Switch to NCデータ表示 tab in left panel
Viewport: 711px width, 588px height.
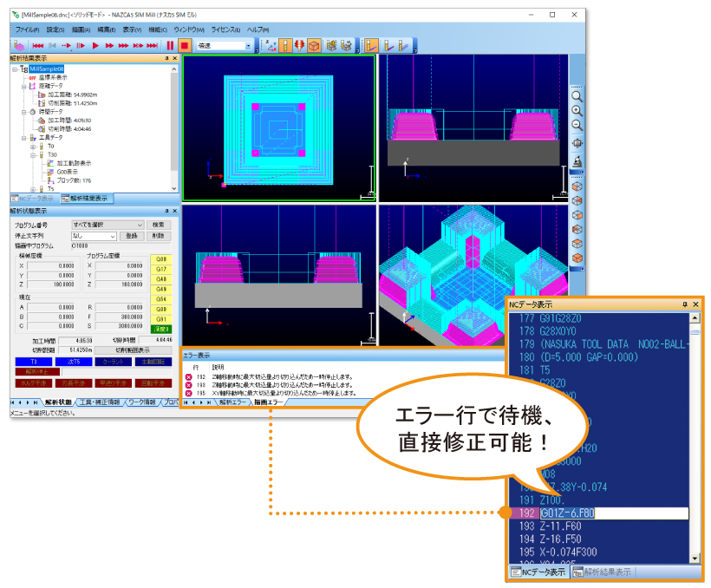pos(33,199)
